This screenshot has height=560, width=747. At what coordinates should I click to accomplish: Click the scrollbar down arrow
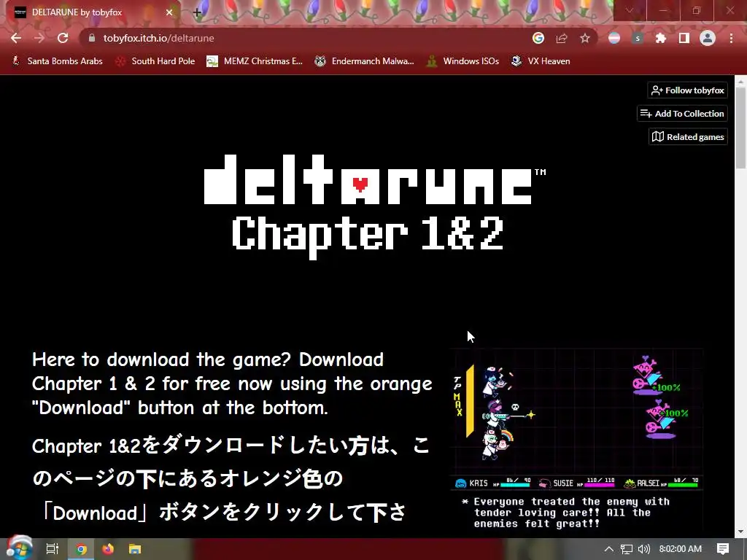[741, 532]
